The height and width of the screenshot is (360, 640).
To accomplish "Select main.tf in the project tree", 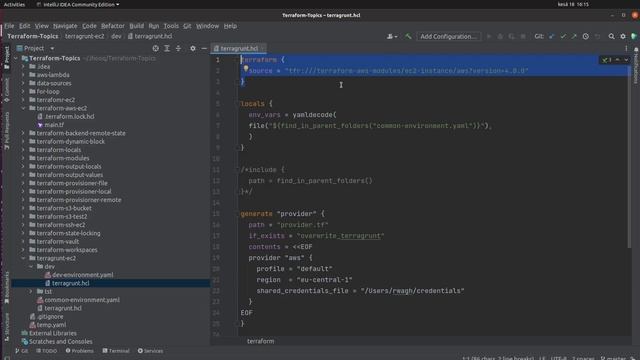I will (x=54, y=125).
